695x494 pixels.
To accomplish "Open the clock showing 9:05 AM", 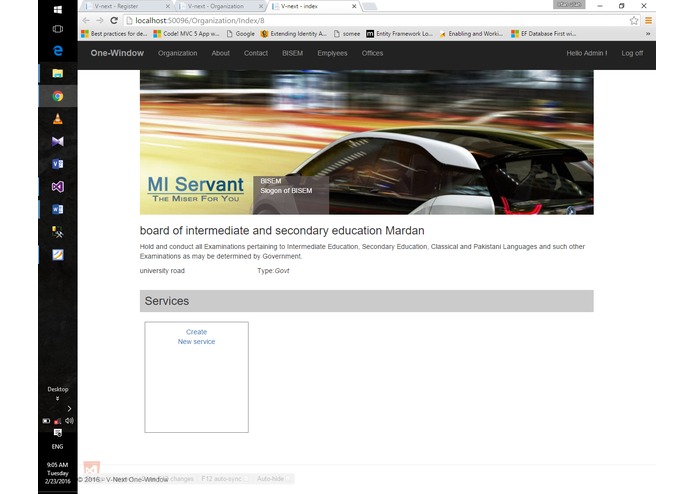I will tap(58, 473).
